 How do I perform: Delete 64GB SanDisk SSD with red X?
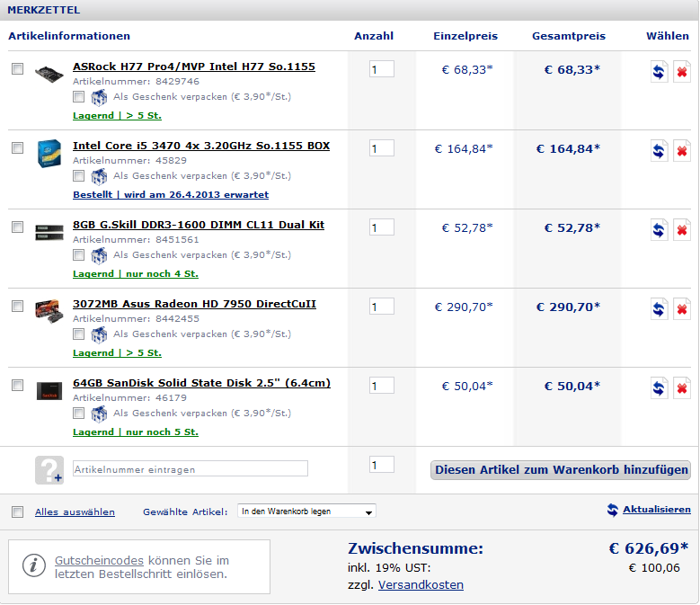click(x=682, y=388)
